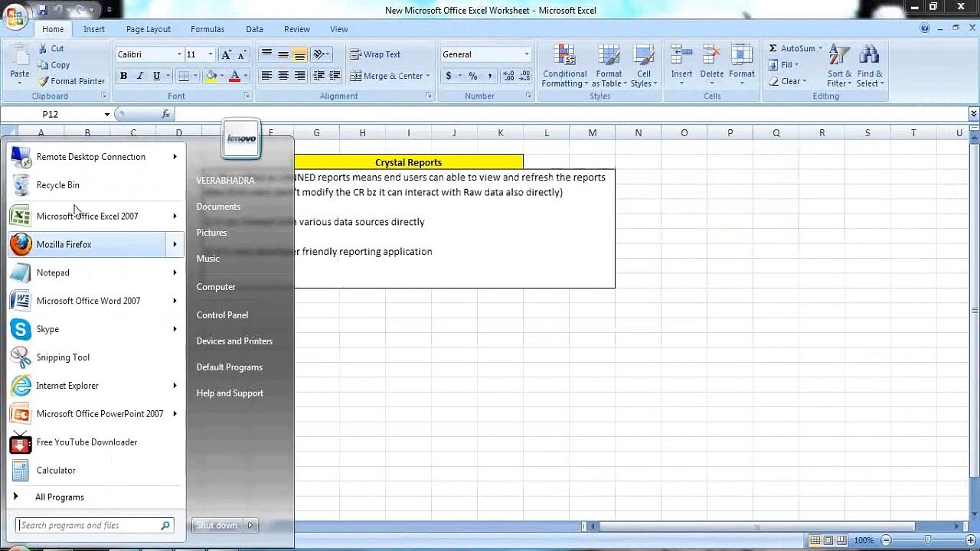Screen dimensions: 980x551
Task: Expand Merge & Center dropdown arrow
Action: click(427, 76)
